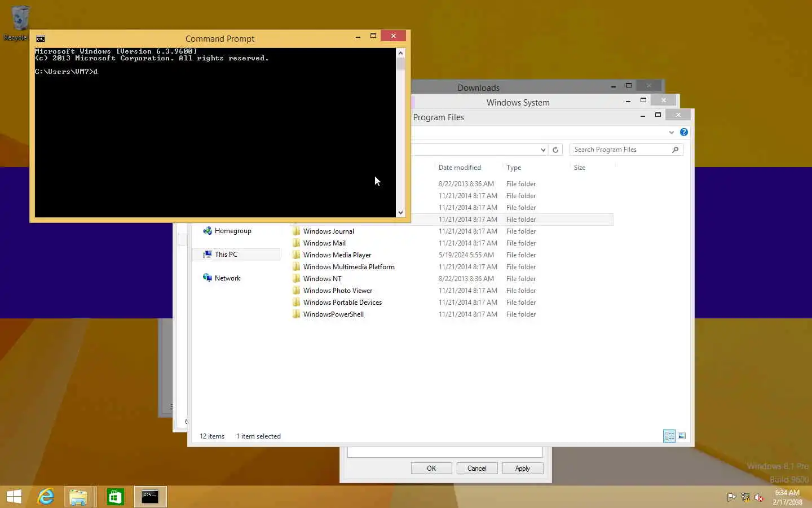
Task: Select the WindowsPowerShell folder
Action: (333, 314)
